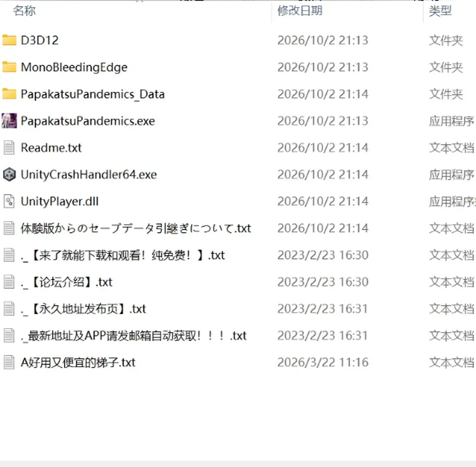Select the D3D12 folder icon
The width and height of the screenshot is (476, 467).
(9, 40)
